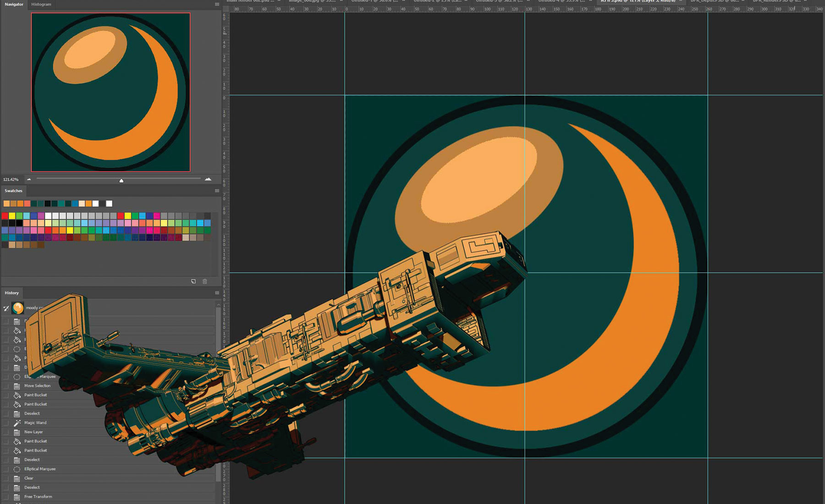Click the Navigator zoom out mountains icon
Image resolution: width=825 pixels, height=504 pixels.
pos(29,179)
